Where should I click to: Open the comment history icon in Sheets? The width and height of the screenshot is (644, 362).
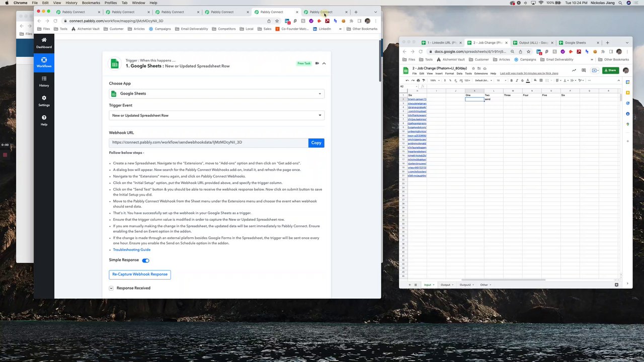coord(584,70)
